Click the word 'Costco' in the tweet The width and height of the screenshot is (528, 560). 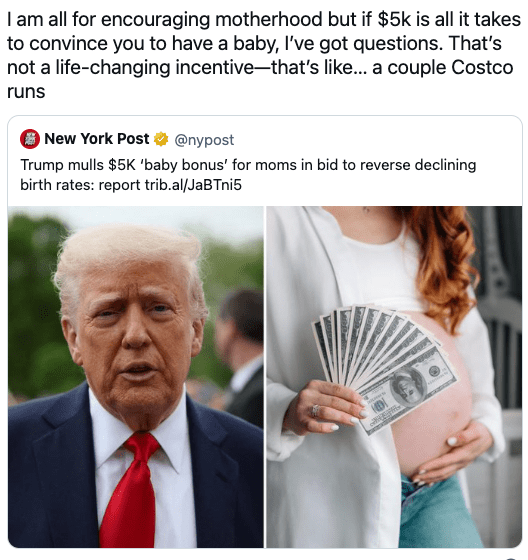pyautogui.click(x=482, y=67)
